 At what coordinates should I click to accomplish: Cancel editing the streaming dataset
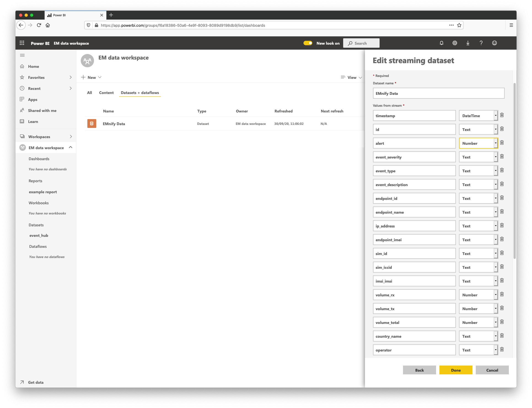coord(492,370)
